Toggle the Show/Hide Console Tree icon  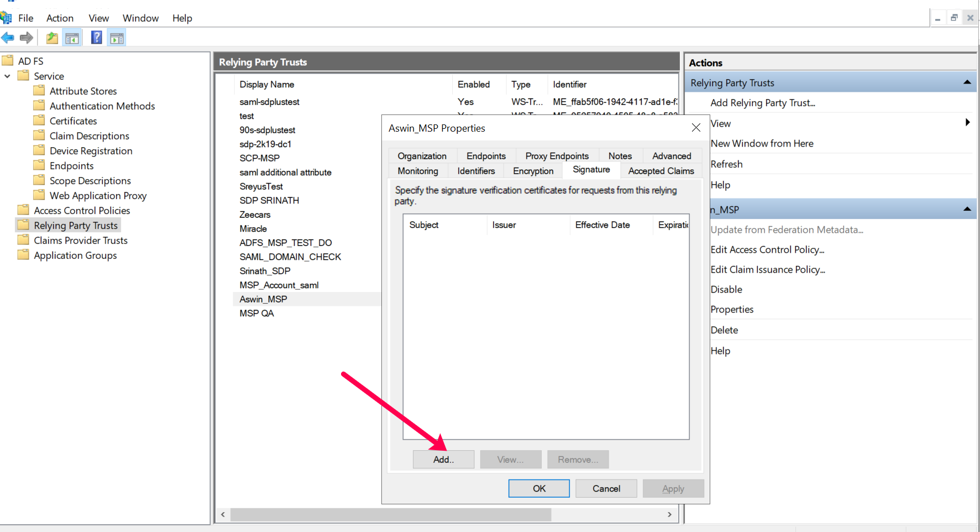click(72, 38)
